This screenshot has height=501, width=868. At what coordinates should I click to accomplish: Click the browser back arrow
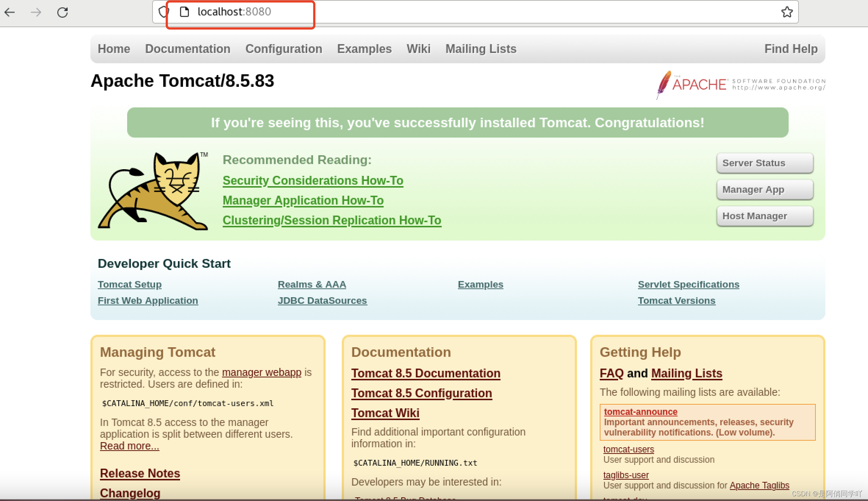pos(10,12)
